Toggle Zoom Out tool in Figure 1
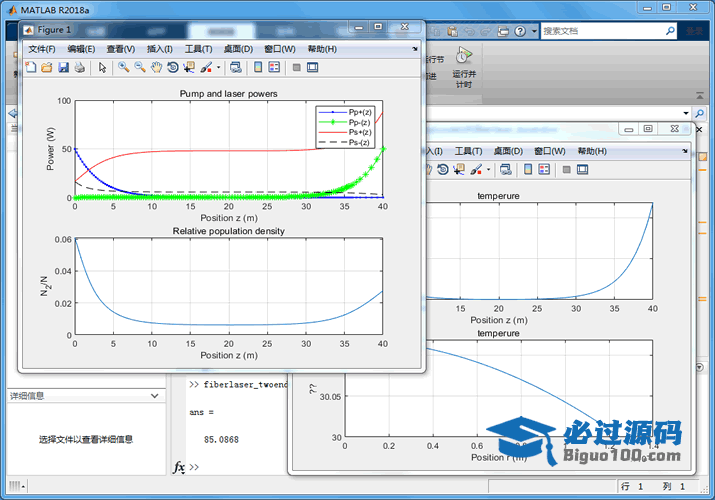This screenshot has width=715, height=500. pos(140,67)
